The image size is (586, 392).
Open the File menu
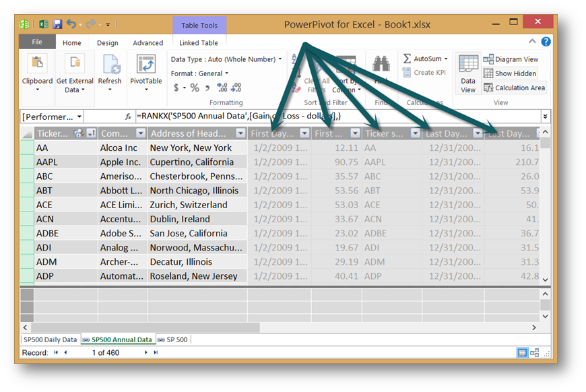coord(37,42)
